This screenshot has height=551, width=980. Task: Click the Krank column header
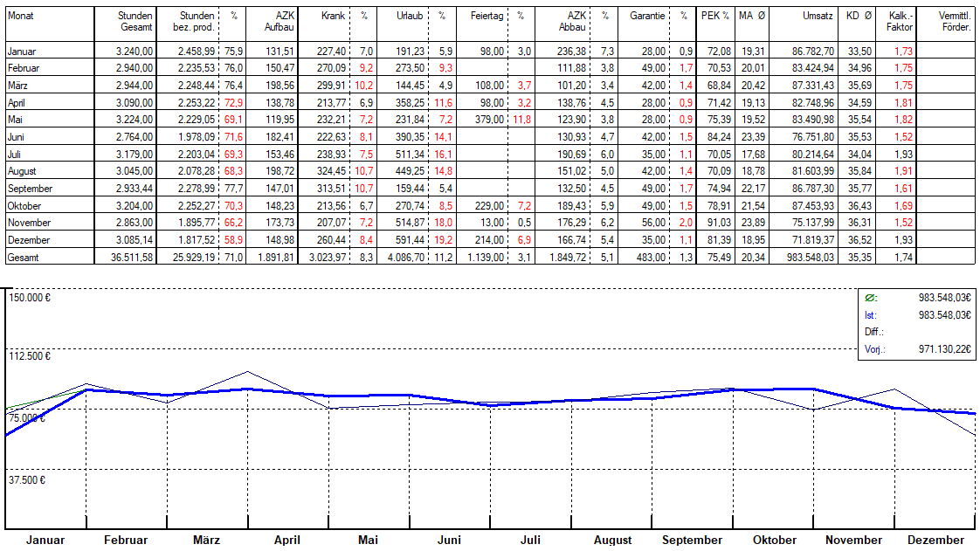tap(333, 16)
